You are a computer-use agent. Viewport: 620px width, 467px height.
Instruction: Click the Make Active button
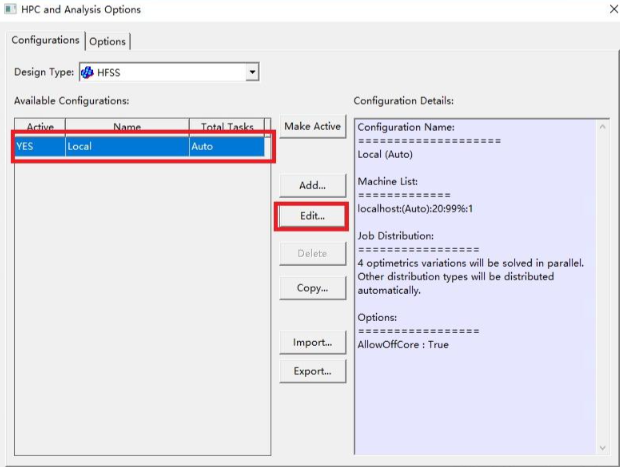click(312, 126)
